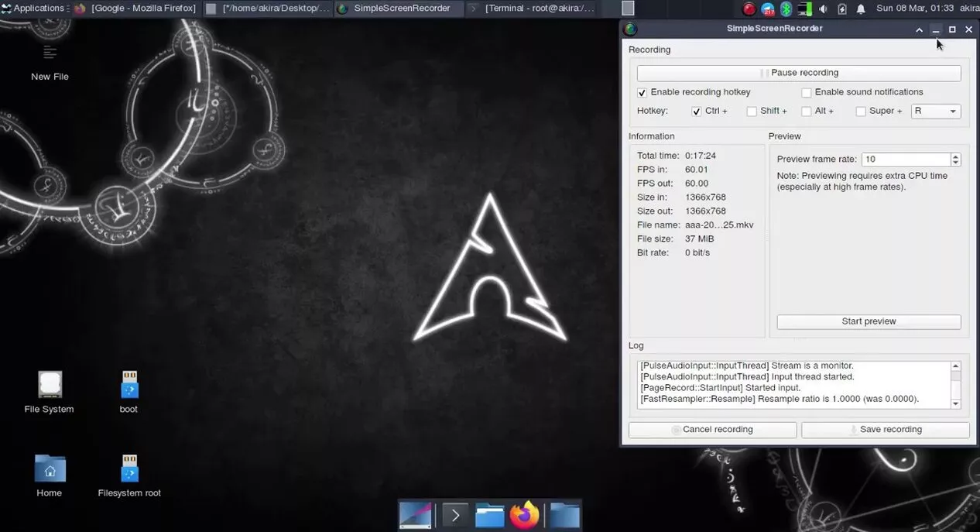Click the Start preview button
The width and height of the screenshot is (980, 532).
869,321
